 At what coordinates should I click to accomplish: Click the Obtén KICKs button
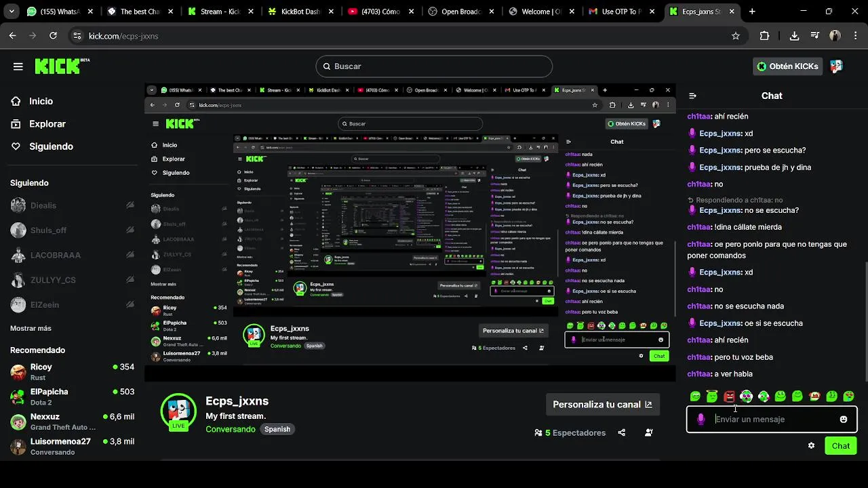[x=788, y=66]
